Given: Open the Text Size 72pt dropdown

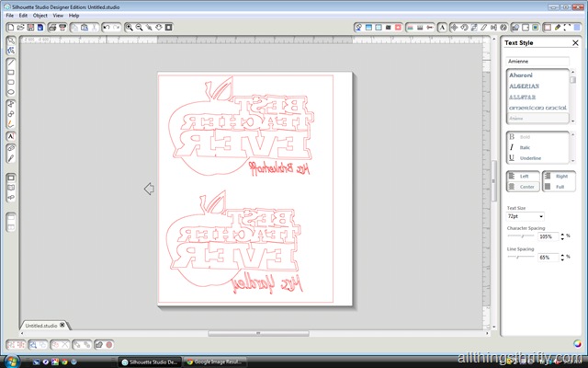Looking at the screenshot, I should tap(525, 216).
